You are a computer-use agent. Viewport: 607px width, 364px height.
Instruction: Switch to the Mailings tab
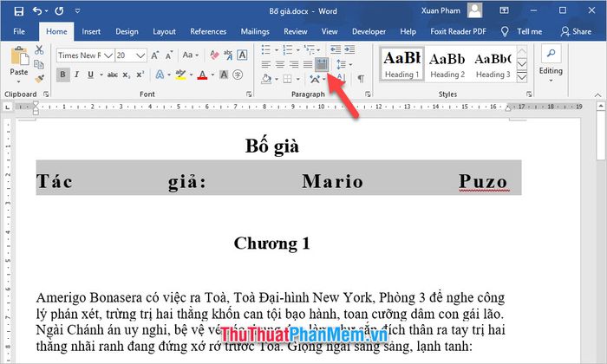tap(255, 32)
